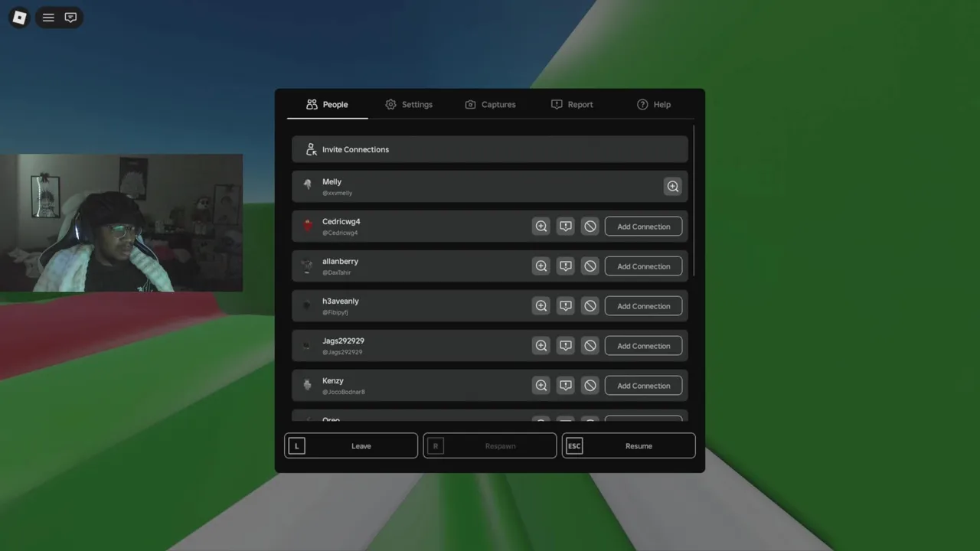Click Kenzy's avatar thumbnail
Image resolution: width=980 pixels, height=551 pixels.
(308, 385)
